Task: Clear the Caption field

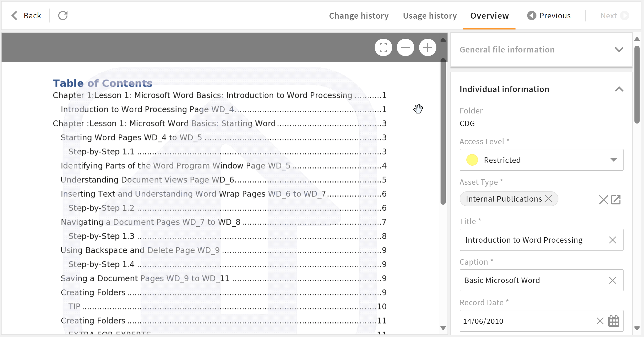Action: 612,280
